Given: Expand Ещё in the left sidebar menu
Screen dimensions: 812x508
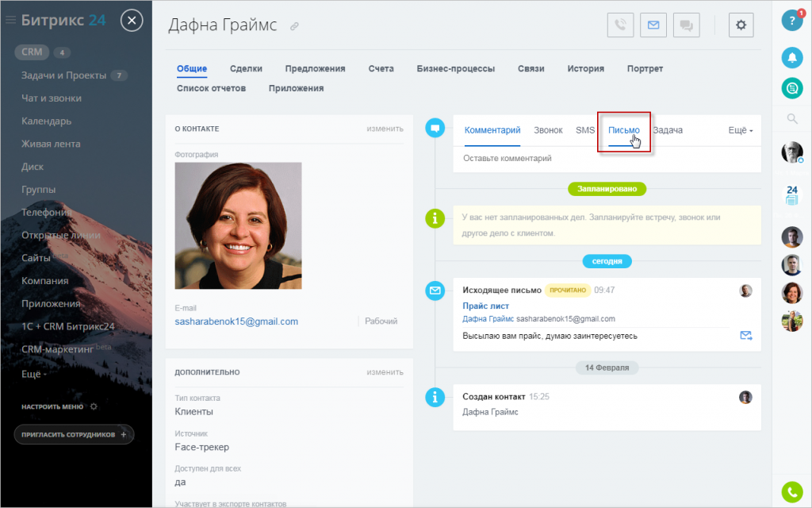Looking at the screenshot, I should 33,374.
